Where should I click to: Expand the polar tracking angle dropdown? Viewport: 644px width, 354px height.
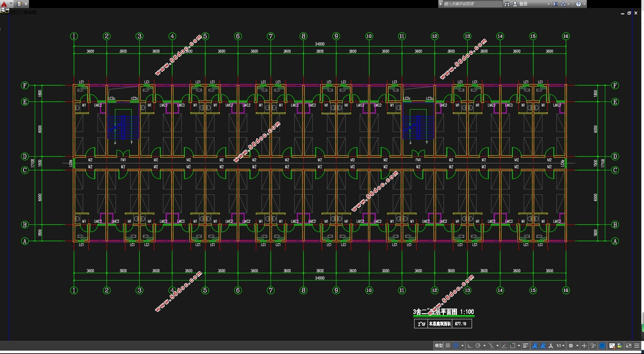(484, 346)
